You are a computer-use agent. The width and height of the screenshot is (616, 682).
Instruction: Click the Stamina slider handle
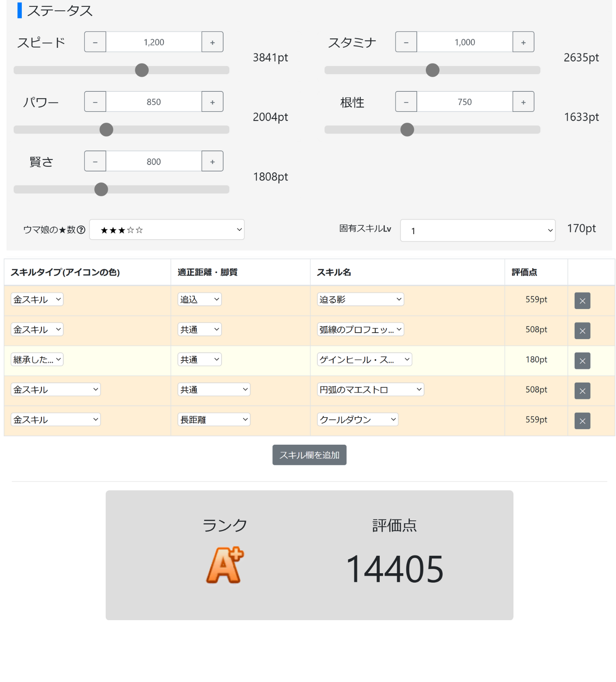click(433, 70)
